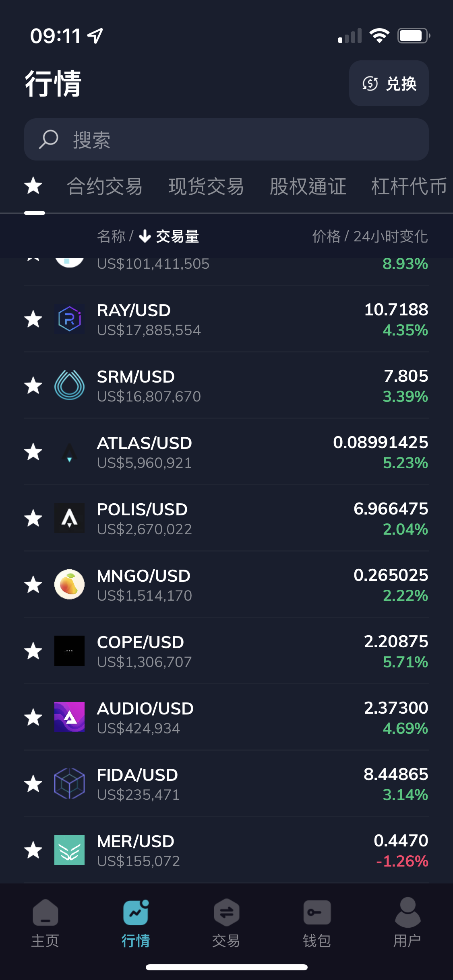Click the 8.93% change value
The image size is (453, 980).
click(x=405, y=264)
